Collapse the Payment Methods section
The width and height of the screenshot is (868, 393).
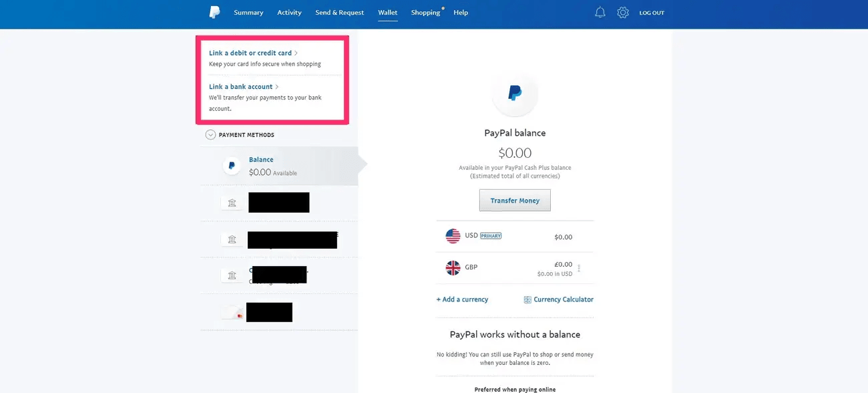pyautogui.click(x=211, y=135)
